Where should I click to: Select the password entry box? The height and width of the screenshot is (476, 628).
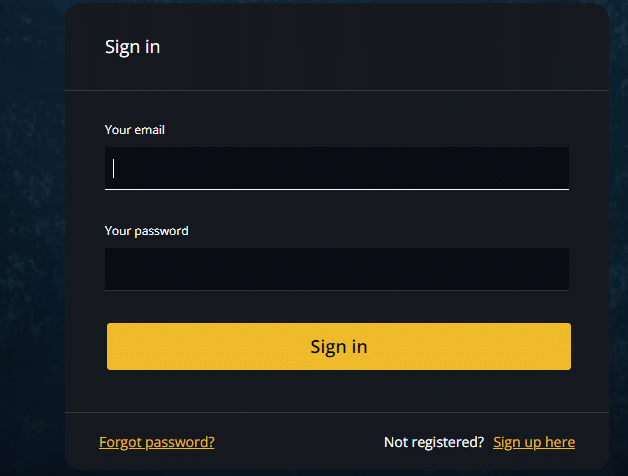point(336,269)
